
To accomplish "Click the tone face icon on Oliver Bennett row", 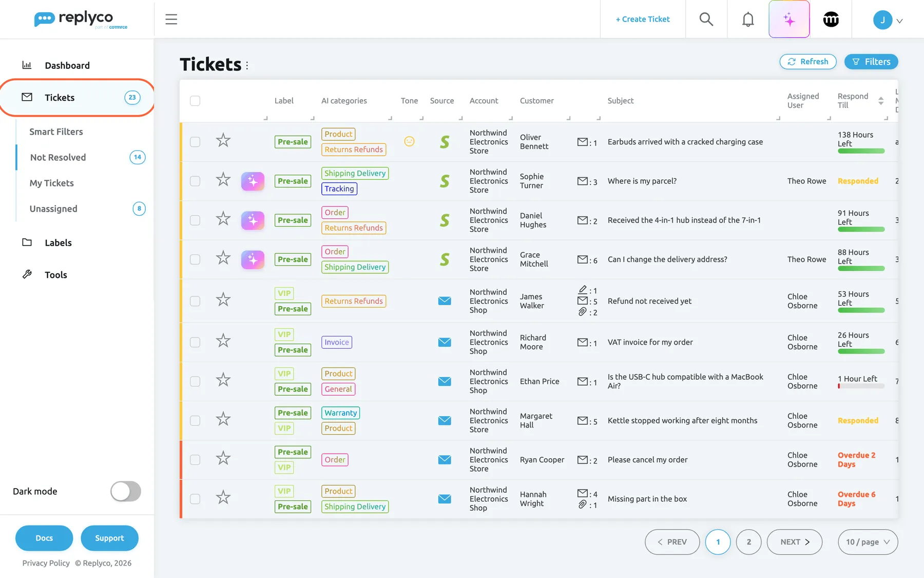I will click(409, 141).
